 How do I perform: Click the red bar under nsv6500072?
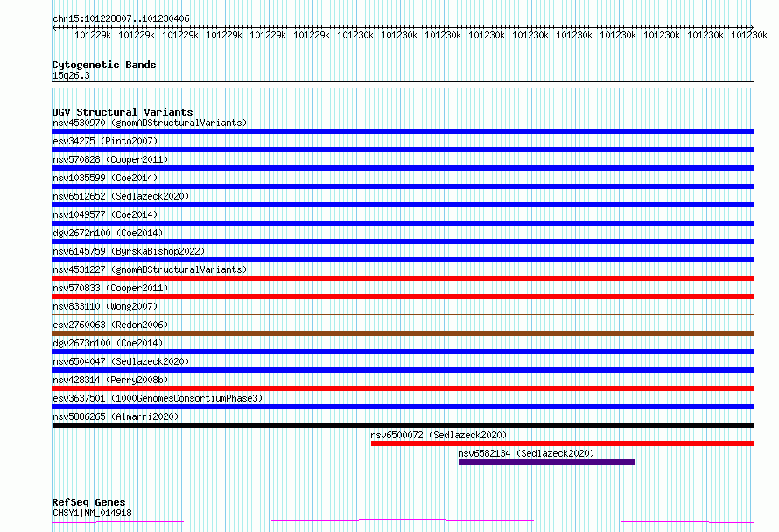tap(563, 444)
